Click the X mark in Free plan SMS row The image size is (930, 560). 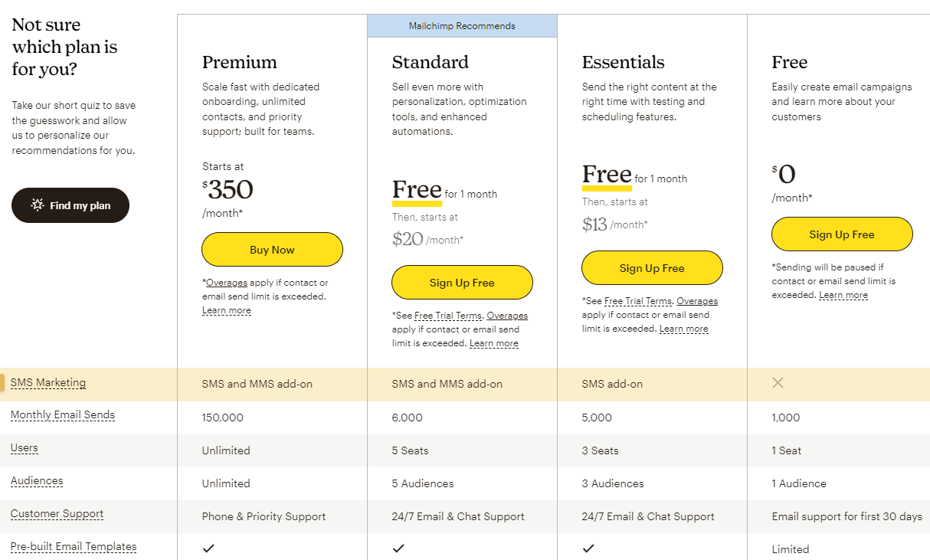click(x=778, y=382)
